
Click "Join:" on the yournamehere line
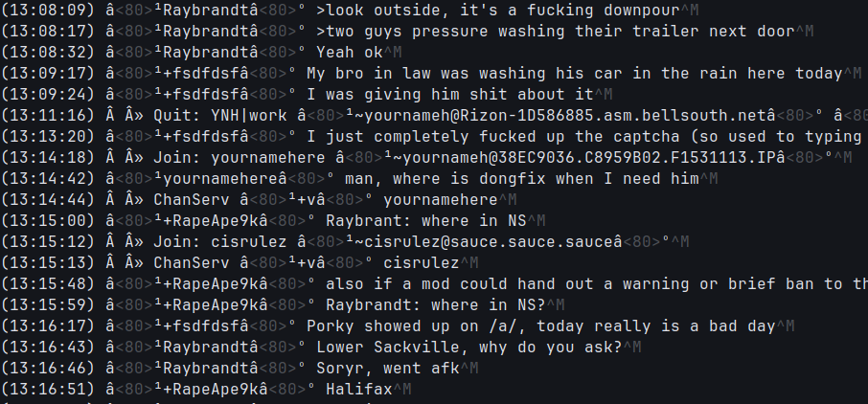point(174,156)
